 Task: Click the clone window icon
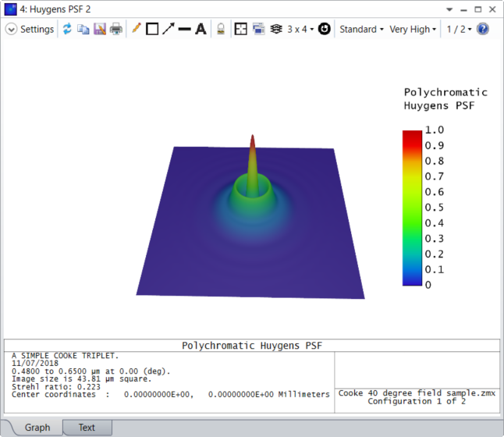coord(259,29)
